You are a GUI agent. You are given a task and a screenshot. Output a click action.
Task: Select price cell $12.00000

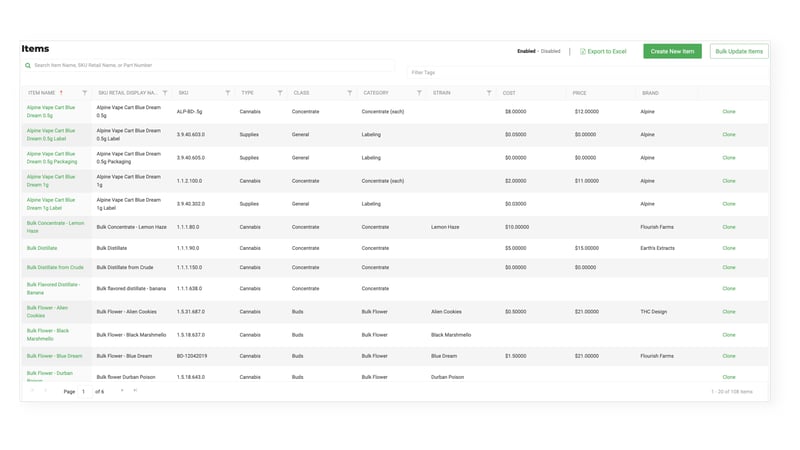pos(587,111)
